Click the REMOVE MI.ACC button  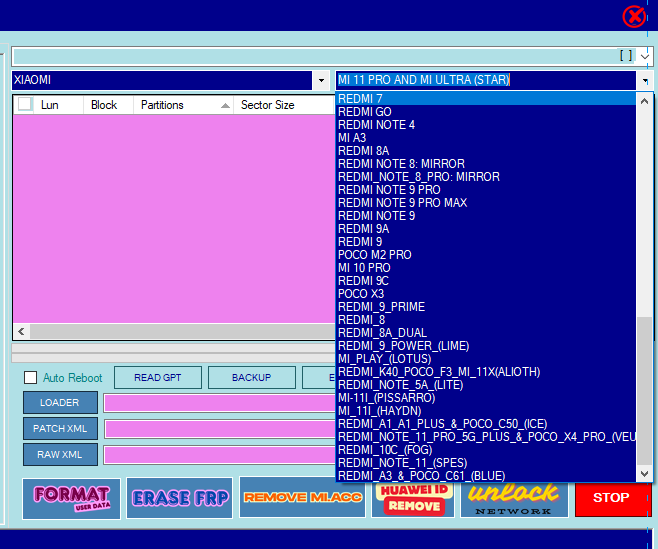303,498
